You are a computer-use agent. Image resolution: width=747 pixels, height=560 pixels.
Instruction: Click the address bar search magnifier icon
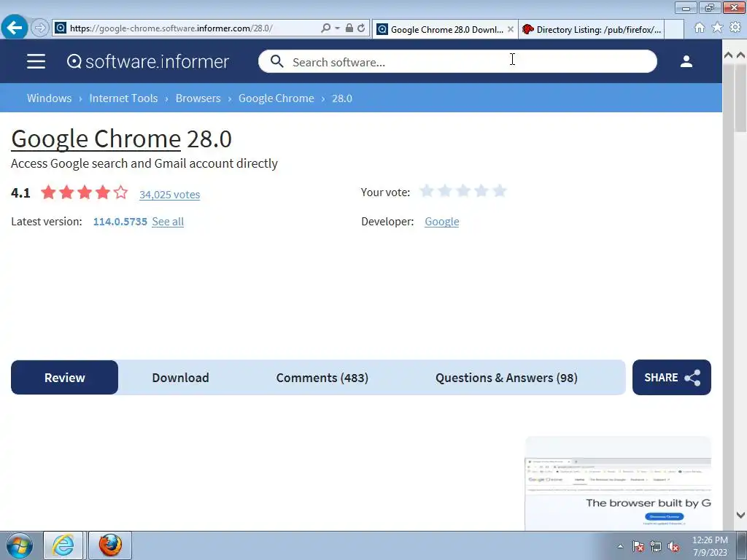tap(326, 28)
